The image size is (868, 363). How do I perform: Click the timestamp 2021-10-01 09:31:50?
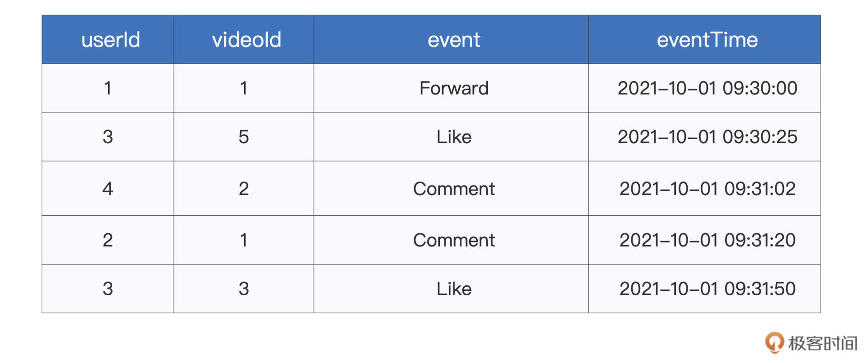707,289
